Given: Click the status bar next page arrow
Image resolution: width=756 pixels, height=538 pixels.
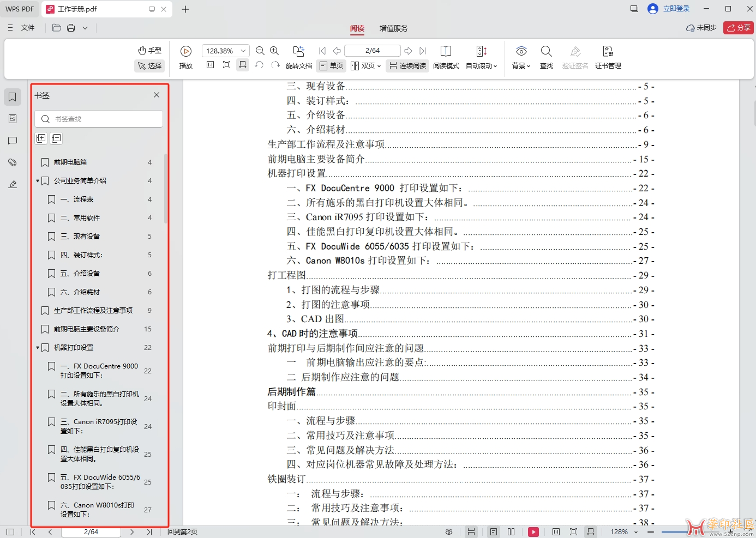Looking at the screenshot, I should pos(132,532).
